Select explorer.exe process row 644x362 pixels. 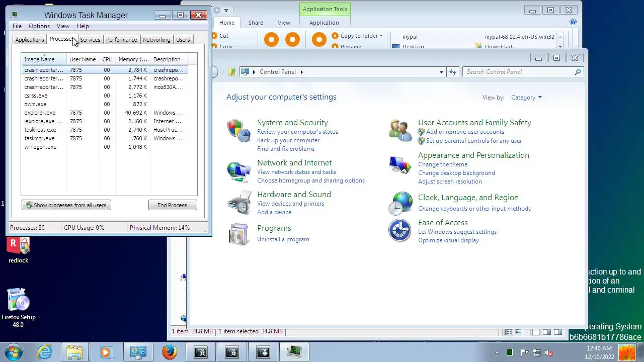tap(105, 113)
